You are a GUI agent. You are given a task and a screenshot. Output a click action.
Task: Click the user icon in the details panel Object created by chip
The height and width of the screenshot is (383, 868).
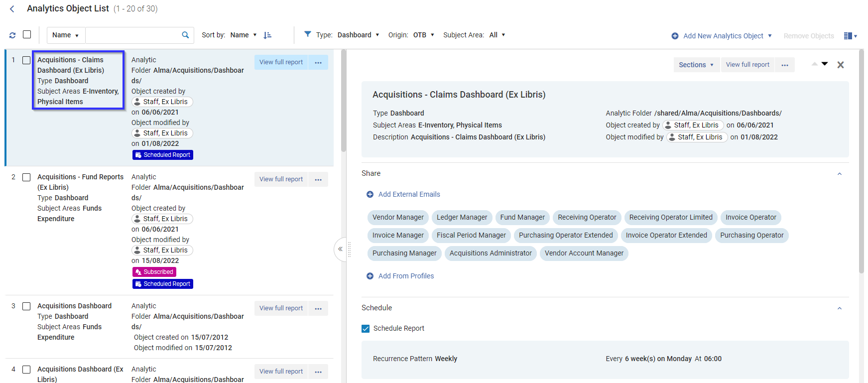[668, 125]
